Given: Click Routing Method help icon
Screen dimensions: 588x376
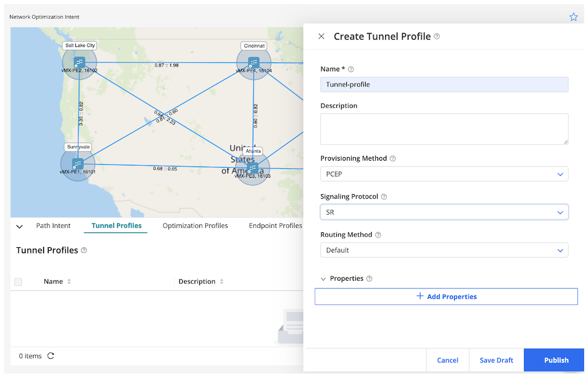Looking at the screenshot, I should (378, 235).
